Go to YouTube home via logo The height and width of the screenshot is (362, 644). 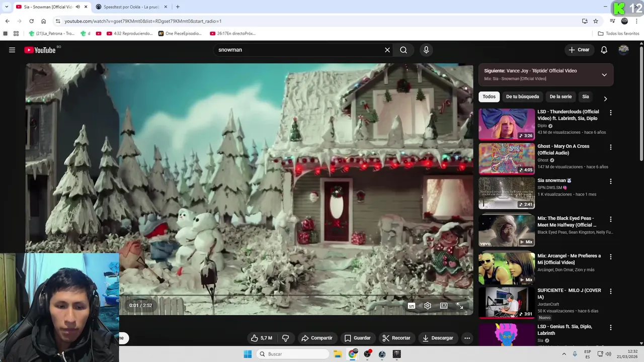coord(40,50)
